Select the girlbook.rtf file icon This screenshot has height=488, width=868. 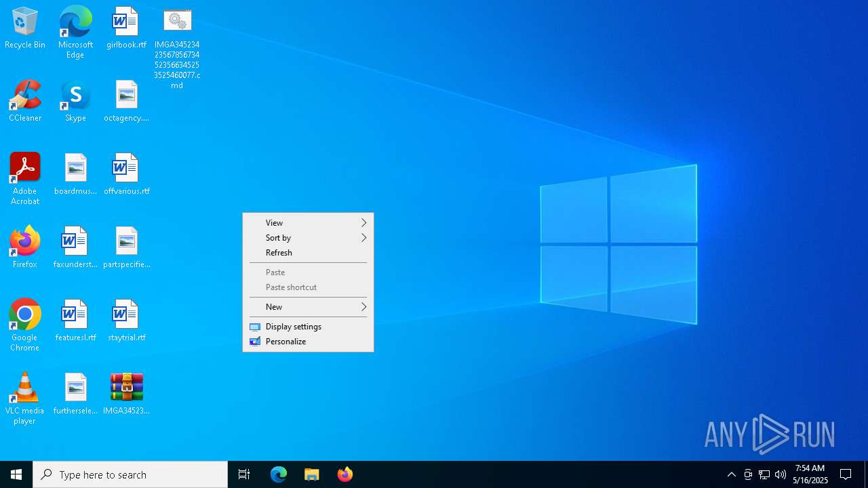coord(126,28)
